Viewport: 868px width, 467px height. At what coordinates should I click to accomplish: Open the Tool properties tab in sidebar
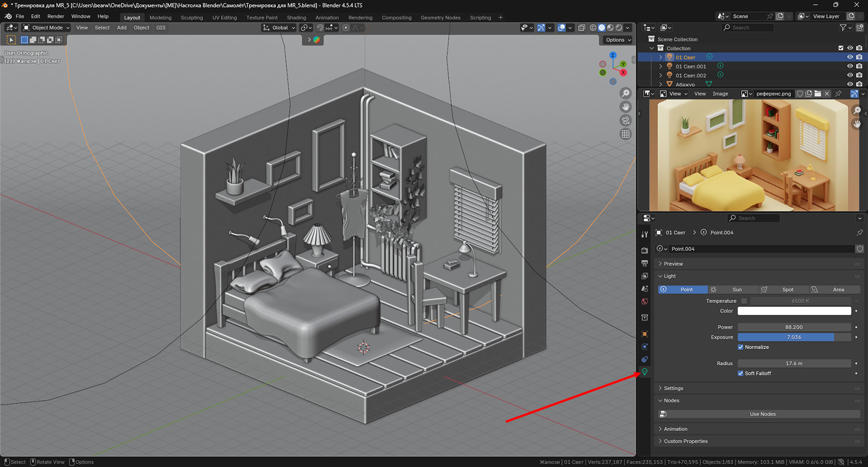point(644,235)
